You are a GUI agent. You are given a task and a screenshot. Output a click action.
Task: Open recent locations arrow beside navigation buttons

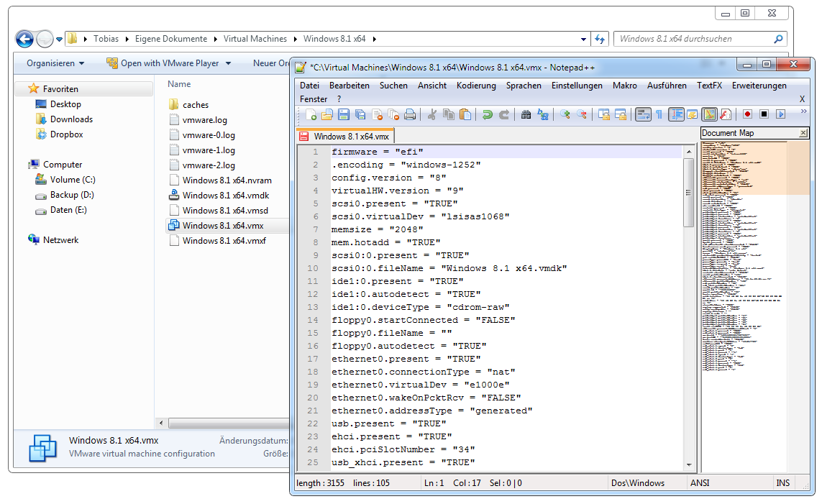[59, 40]
